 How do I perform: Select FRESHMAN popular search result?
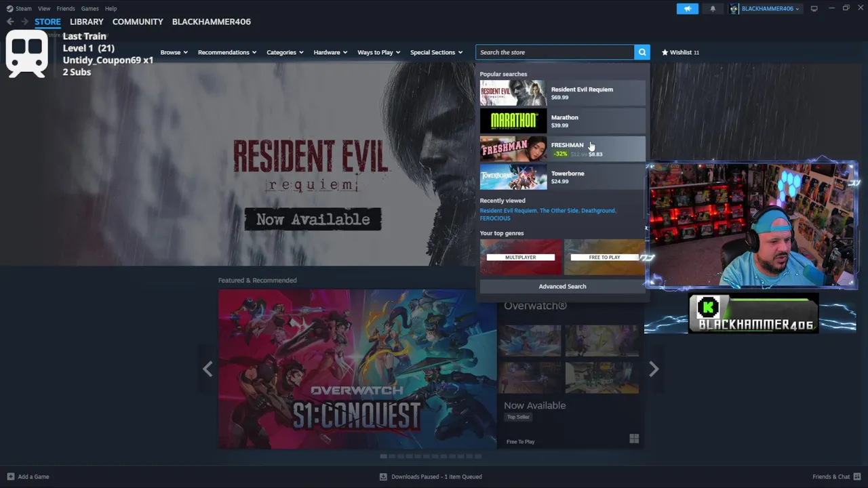563,149
